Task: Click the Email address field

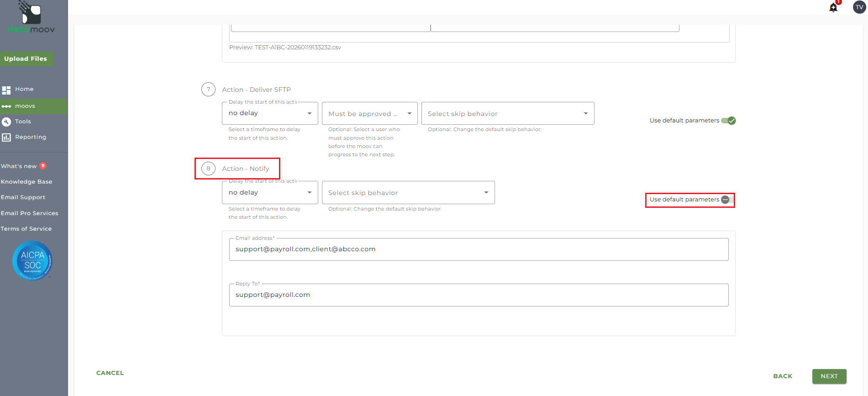Action: [x=479, y=249]
